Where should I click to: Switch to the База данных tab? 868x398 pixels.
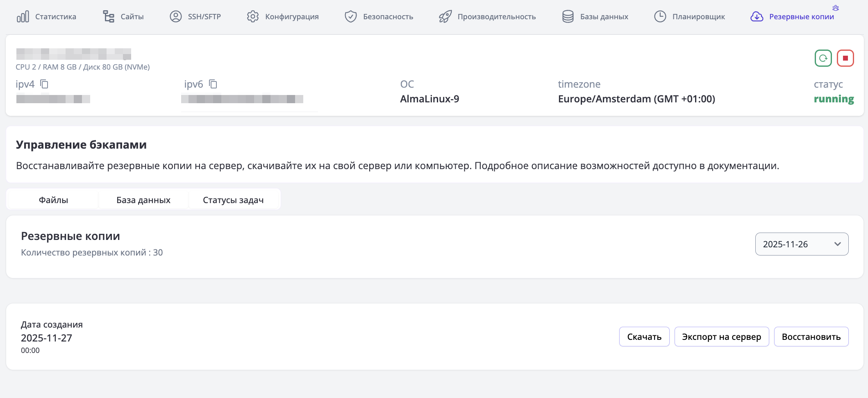[143, 200]
